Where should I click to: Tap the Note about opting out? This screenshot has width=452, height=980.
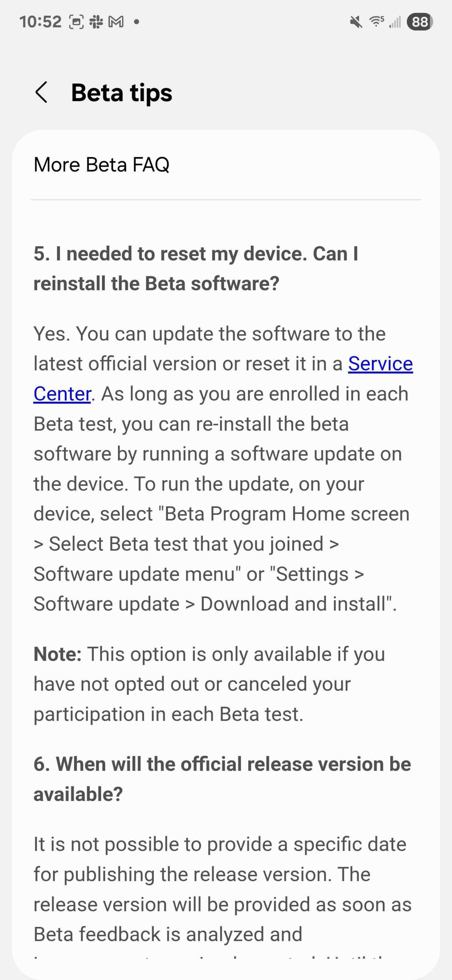[x=209, y=684]
